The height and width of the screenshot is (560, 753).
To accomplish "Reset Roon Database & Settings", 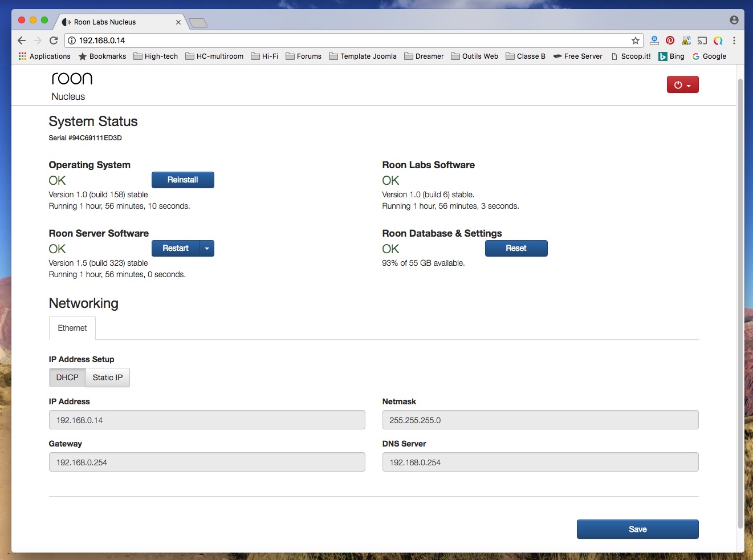I will pos(516,249).
